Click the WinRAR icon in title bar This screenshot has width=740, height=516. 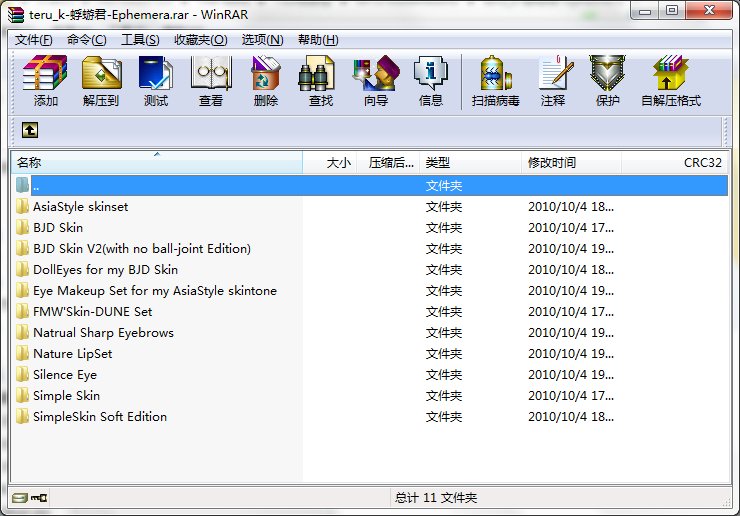coord(16,14)
